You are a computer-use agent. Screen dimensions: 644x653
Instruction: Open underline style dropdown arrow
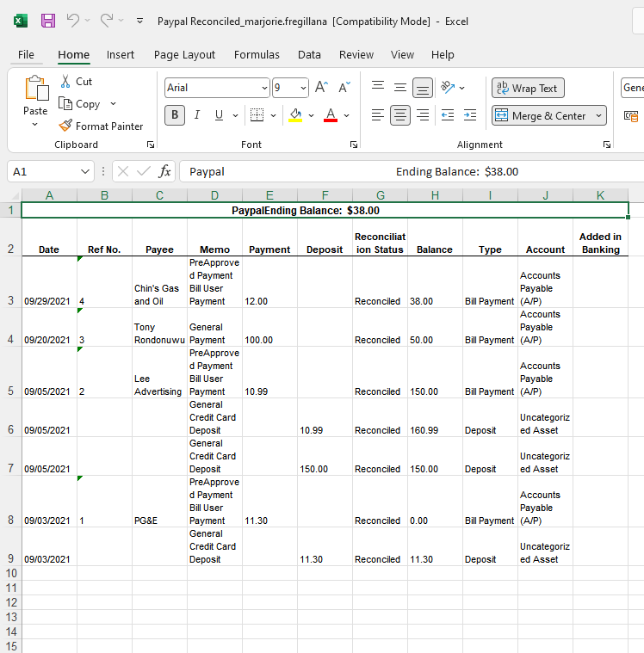[x=236, y=115]
